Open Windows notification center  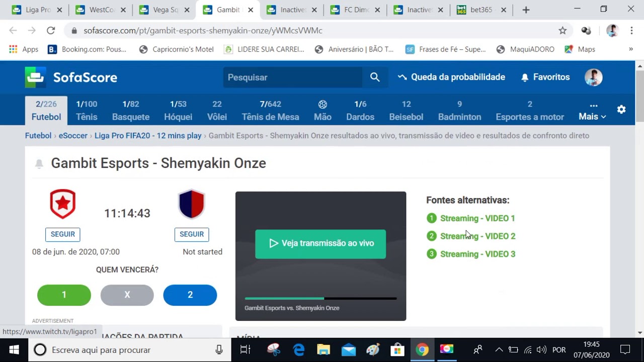pos(625,350)
